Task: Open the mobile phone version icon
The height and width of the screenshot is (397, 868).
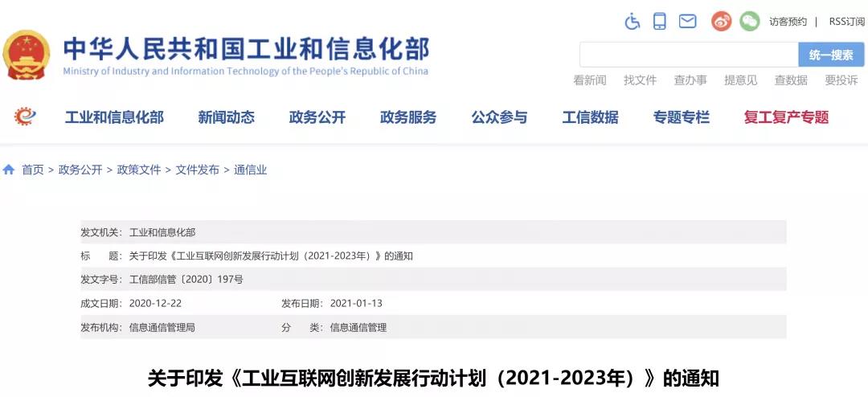Action: click(659, 22)
